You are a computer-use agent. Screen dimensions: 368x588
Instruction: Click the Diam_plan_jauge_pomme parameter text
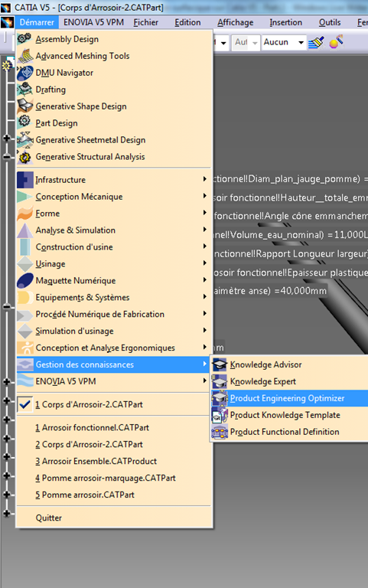tap(291, 179)
